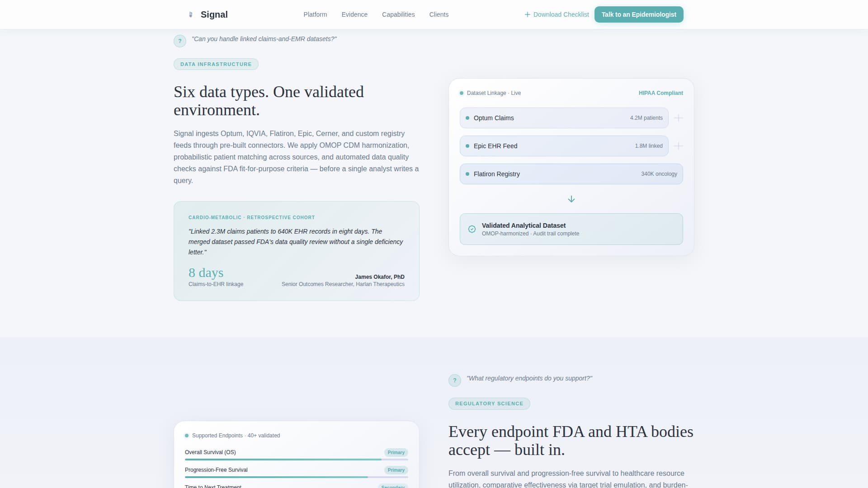Click the Overall Survival (OS) label
868x488 pixels.
210,452
